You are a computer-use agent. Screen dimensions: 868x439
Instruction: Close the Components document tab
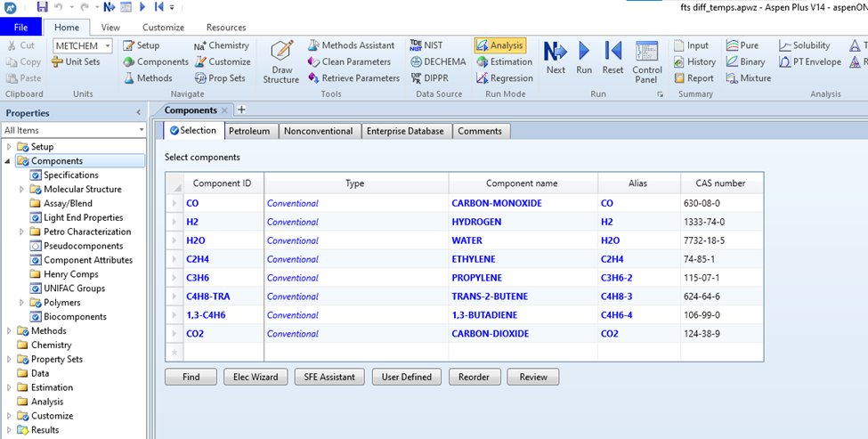(224, 110)
